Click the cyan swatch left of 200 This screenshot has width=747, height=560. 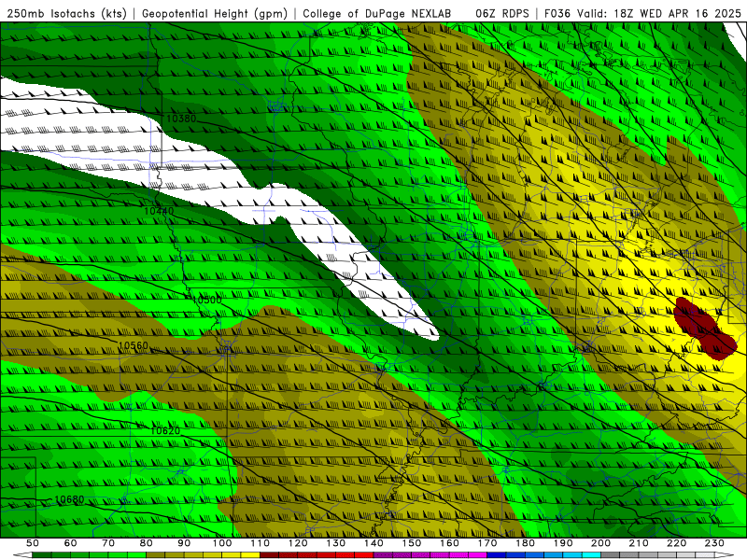[591, 555]
